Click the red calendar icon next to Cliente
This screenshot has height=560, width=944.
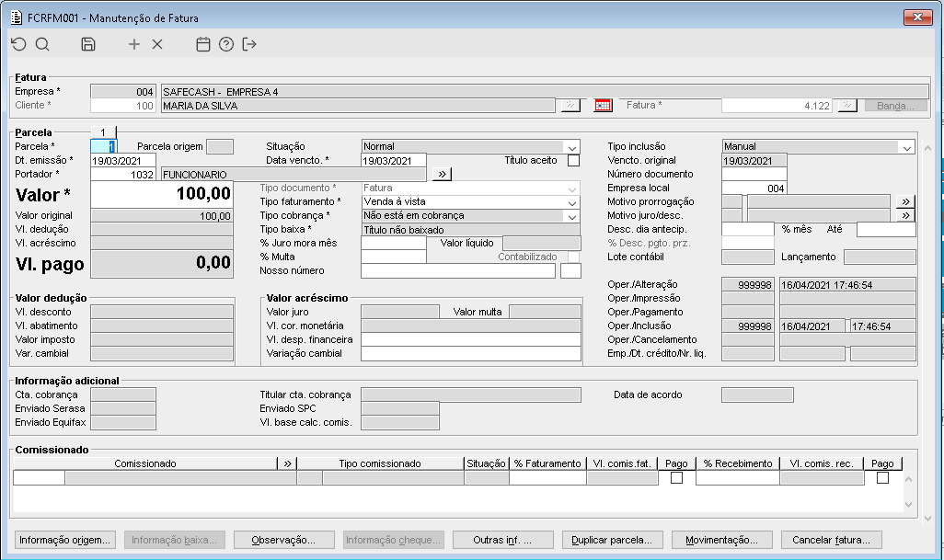603,105
